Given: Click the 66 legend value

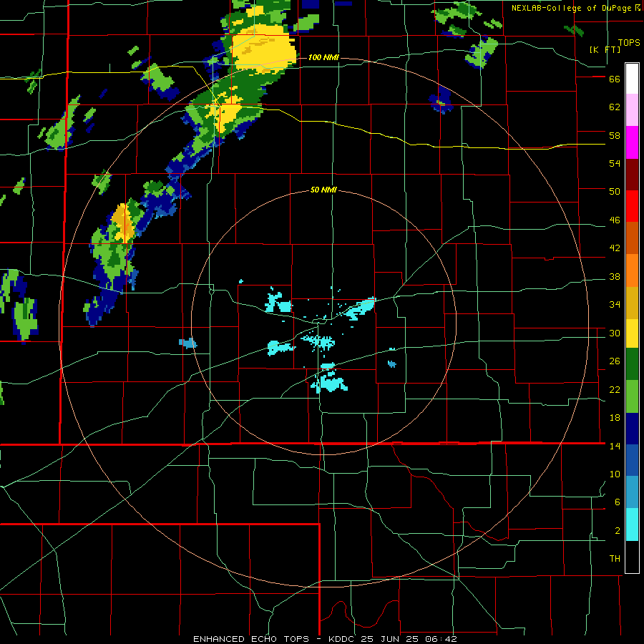Looking at the screenshot, I should (615, 79).
